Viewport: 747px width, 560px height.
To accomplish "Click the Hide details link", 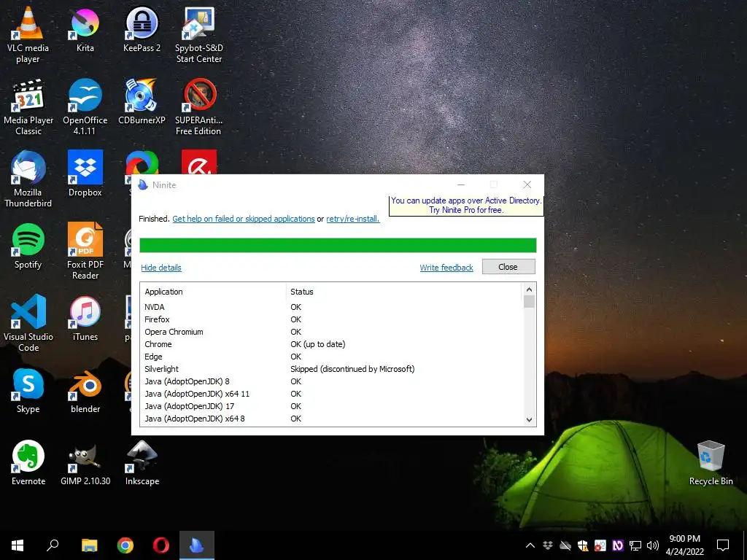I will click(x=161, y=268).
